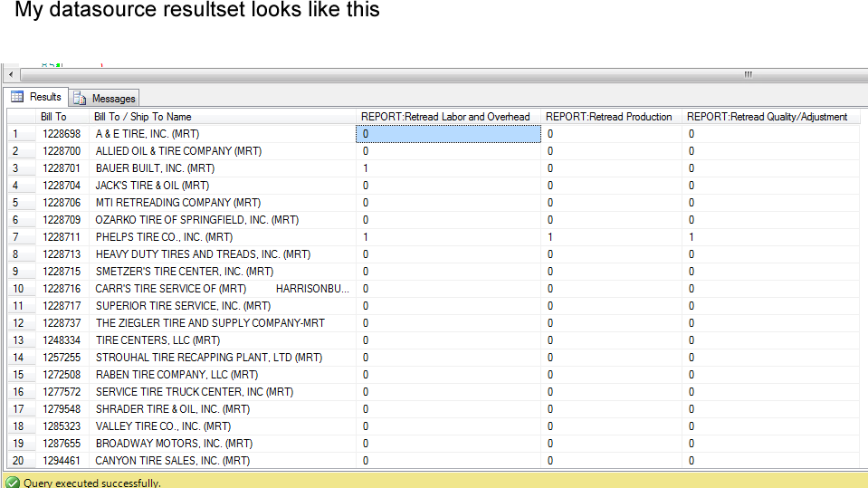Screen dimensions: 868x488
Task: Click Bill To value 1228737
Action: (x=62, y=323)
